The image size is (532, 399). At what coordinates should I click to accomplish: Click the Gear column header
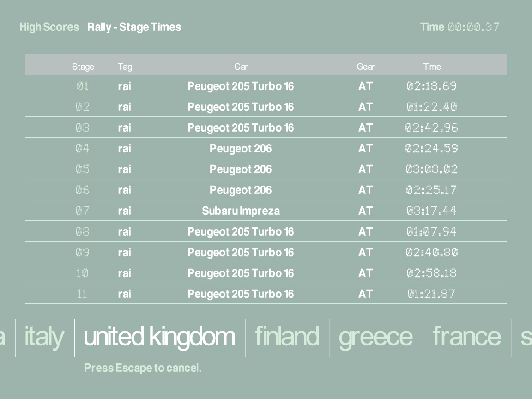pos(365,66)
